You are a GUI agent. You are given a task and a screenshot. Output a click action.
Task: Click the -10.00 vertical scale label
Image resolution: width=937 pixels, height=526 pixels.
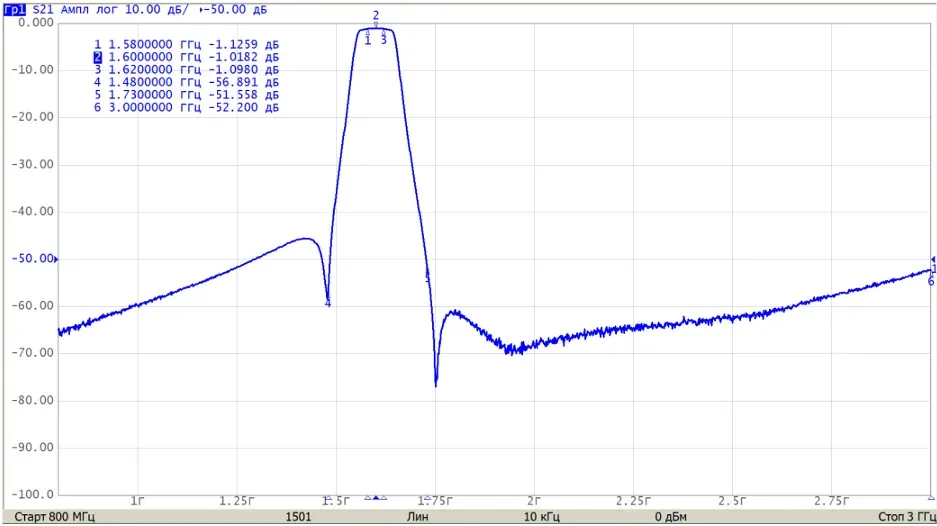coord(33,69)
